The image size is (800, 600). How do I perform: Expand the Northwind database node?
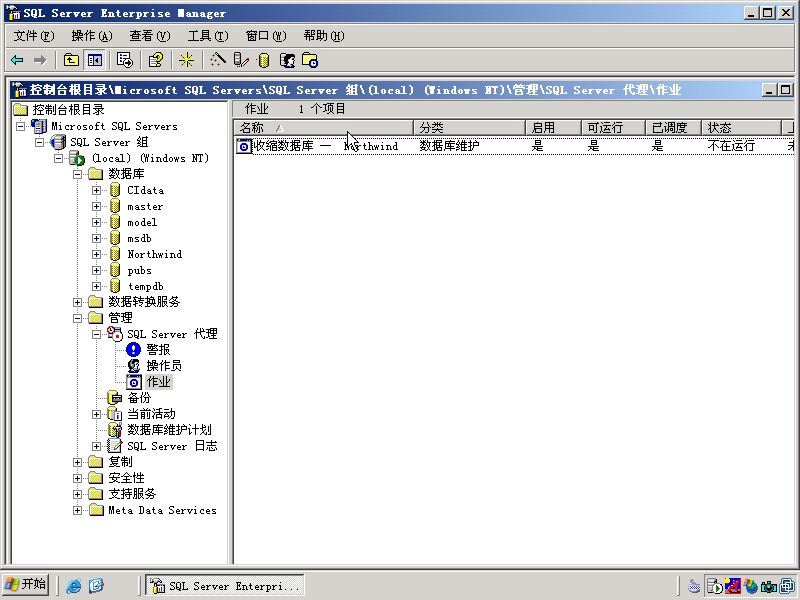click(96, 254)
